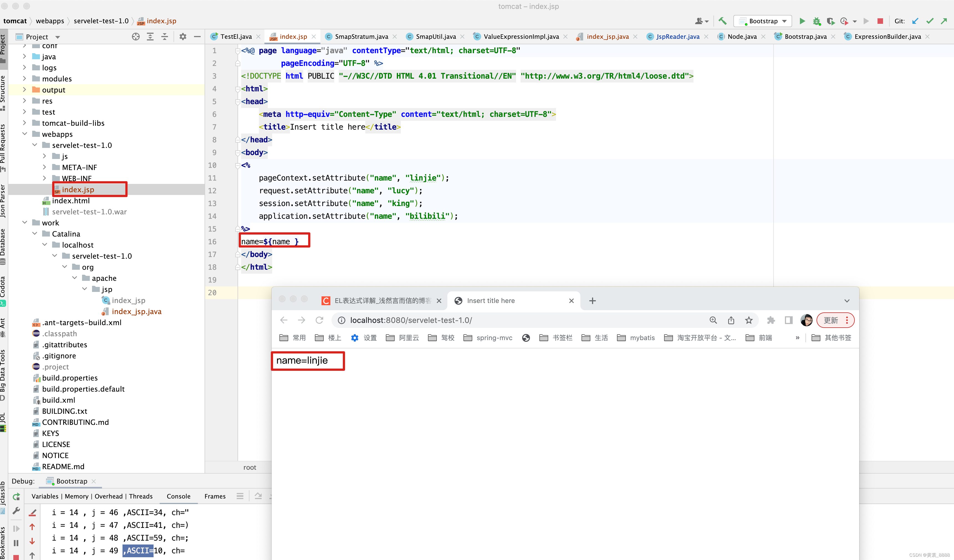Collapse all in Project panel
The height and width of the screenshot is (560, 954).
[x=165, y=36]
